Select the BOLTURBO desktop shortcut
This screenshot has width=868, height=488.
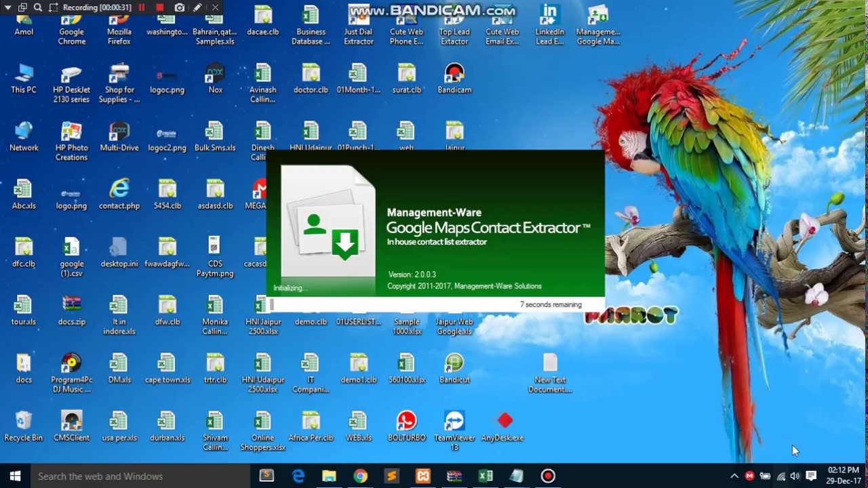click(x=406, y=427)
